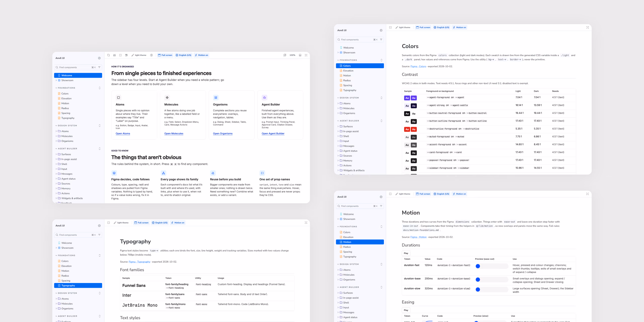
Task: Click the filter icon in the Typography window search
Action: click(x=99, y=235)
